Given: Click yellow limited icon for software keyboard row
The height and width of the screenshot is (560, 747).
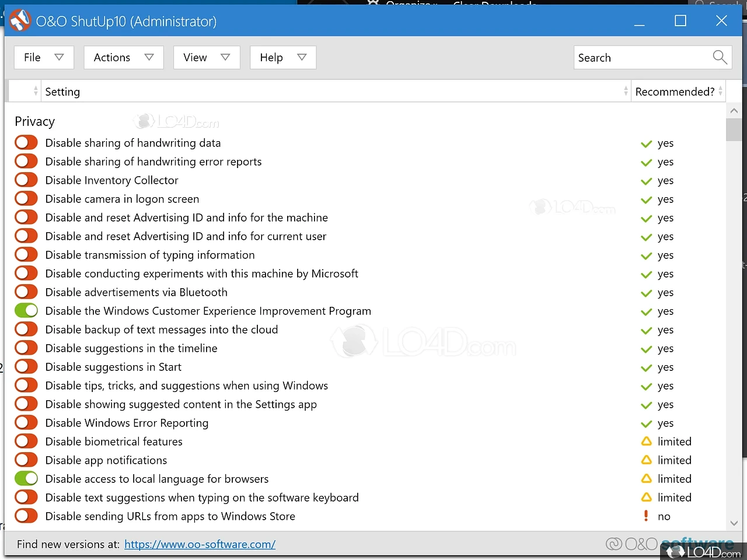Looking at the screenshot, I should click(646, 497).
